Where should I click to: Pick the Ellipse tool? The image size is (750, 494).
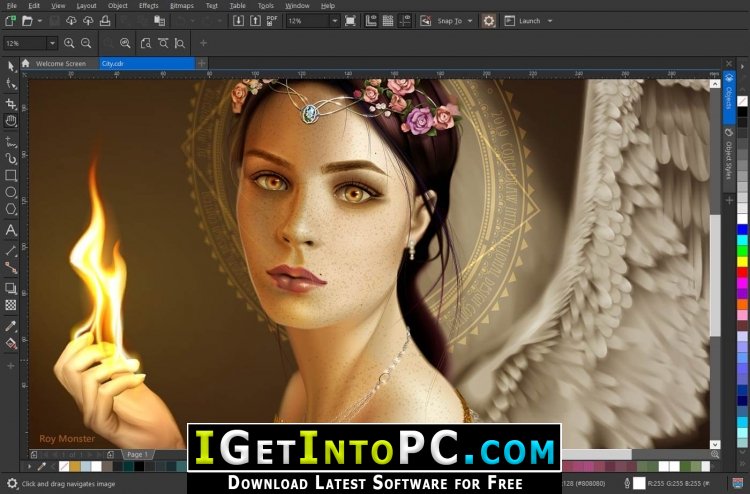click(11, 192)
